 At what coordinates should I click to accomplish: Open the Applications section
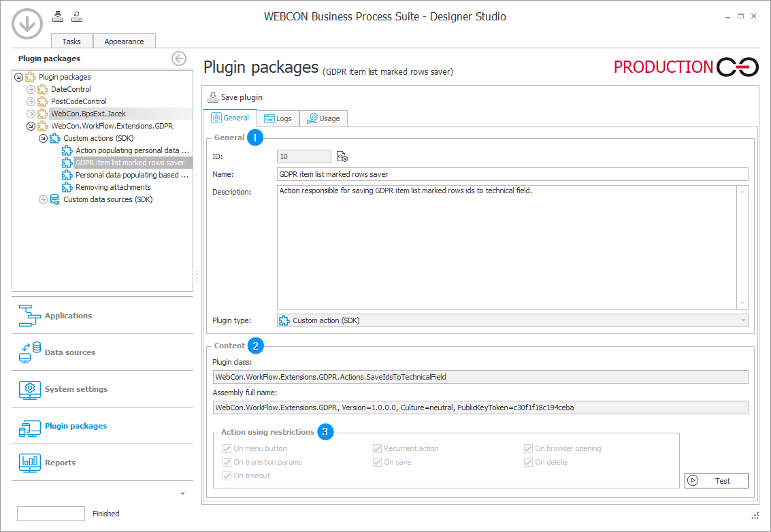coord(102,316)
